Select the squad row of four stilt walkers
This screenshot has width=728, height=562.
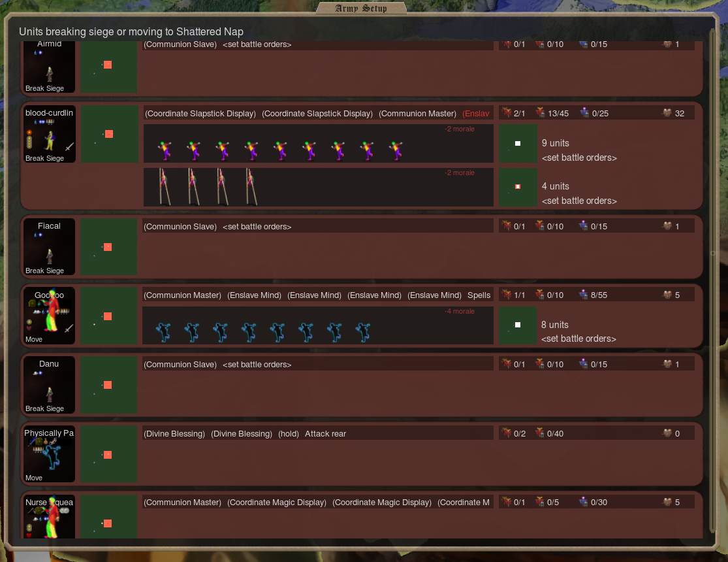click(x=319, y=187)
